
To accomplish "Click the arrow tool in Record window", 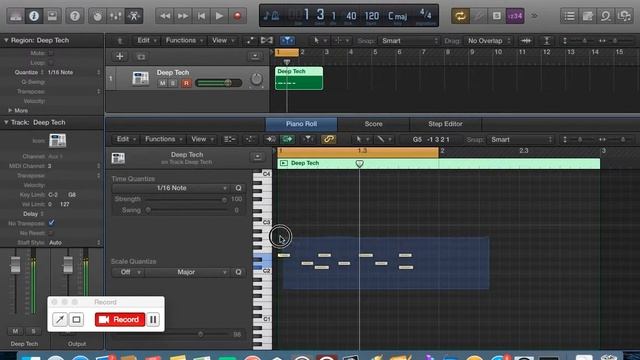I will coord(60,319).
